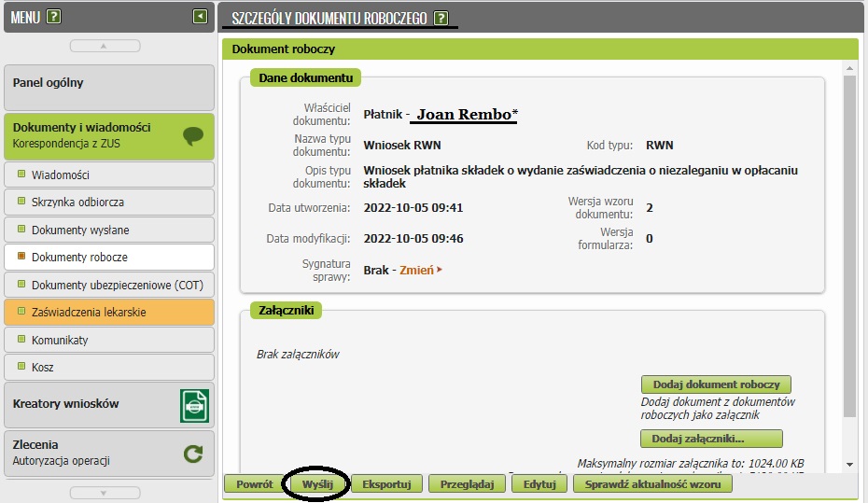The image size is (868, 503).
Task: Click the Dodaj załączniki... button
Action: click(710, 439)
